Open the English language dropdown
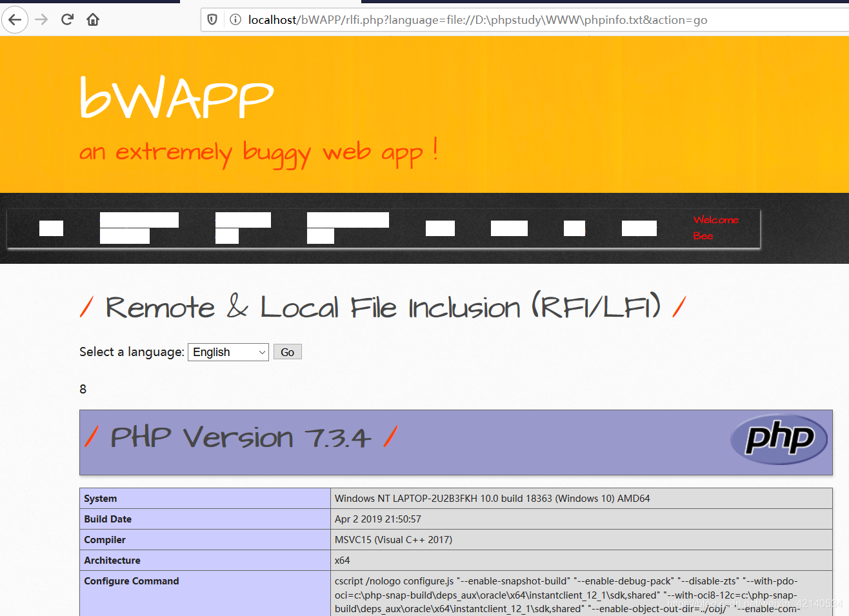849x616 pixels. click(x=228, y=352)
